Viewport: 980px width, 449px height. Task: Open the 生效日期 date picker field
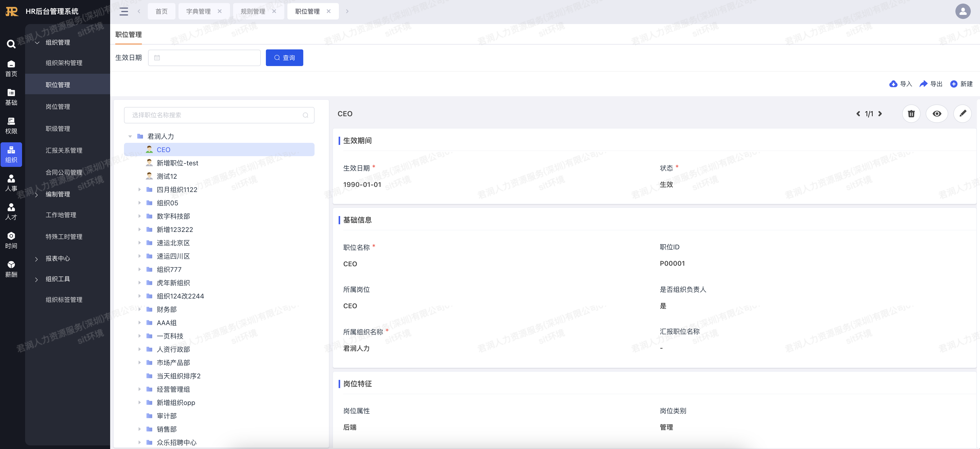pyautogui.click(x=204, y=58)
